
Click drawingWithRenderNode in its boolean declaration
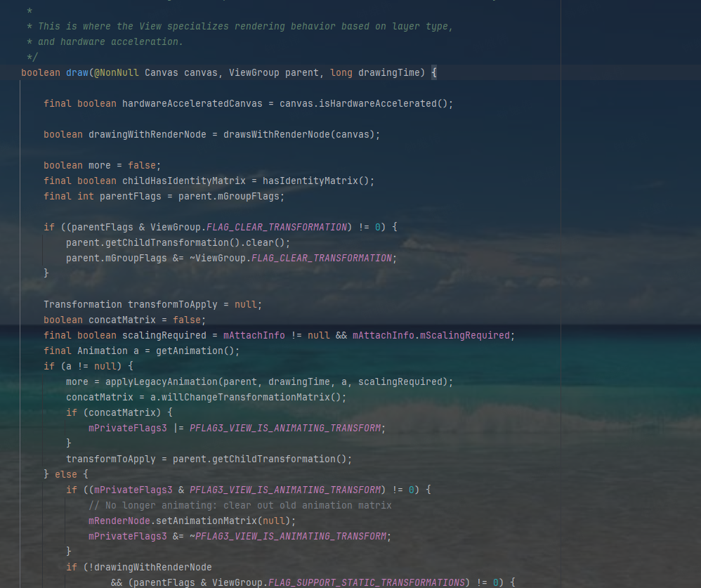pos(147,135)
